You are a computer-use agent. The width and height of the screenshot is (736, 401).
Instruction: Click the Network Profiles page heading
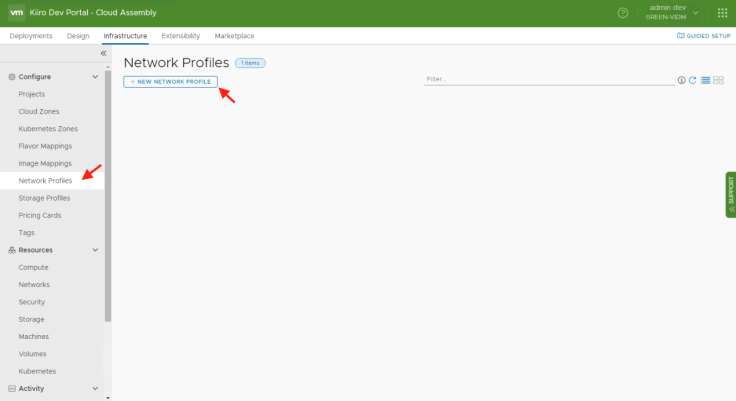pos(176,62)
